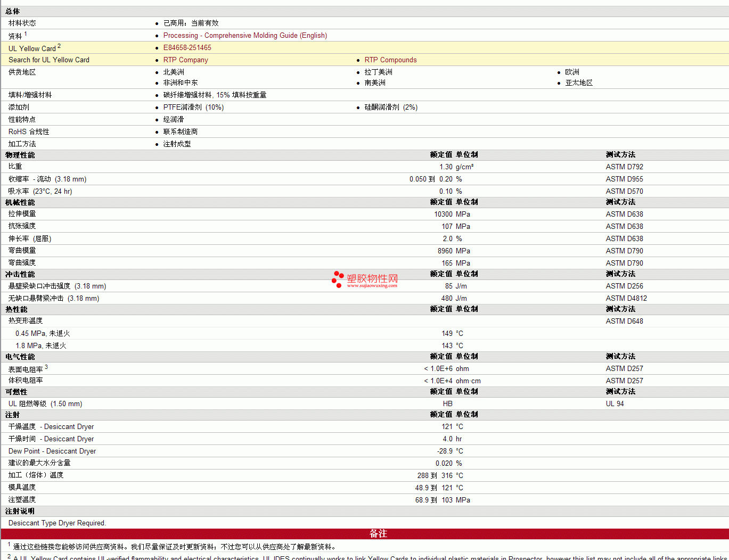Click the 1.8 MPa, 未退火 row
The image size is (729, 560).
(364, 345)
